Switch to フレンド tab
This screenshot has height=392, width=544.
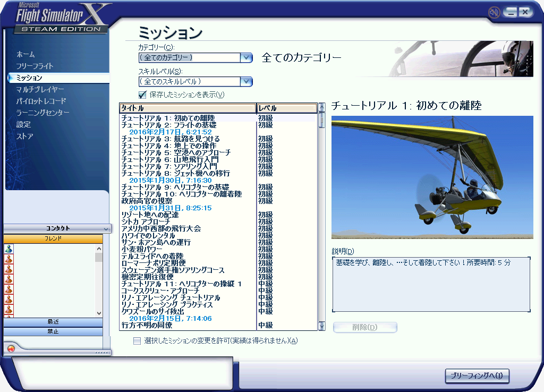pos(53,238)
